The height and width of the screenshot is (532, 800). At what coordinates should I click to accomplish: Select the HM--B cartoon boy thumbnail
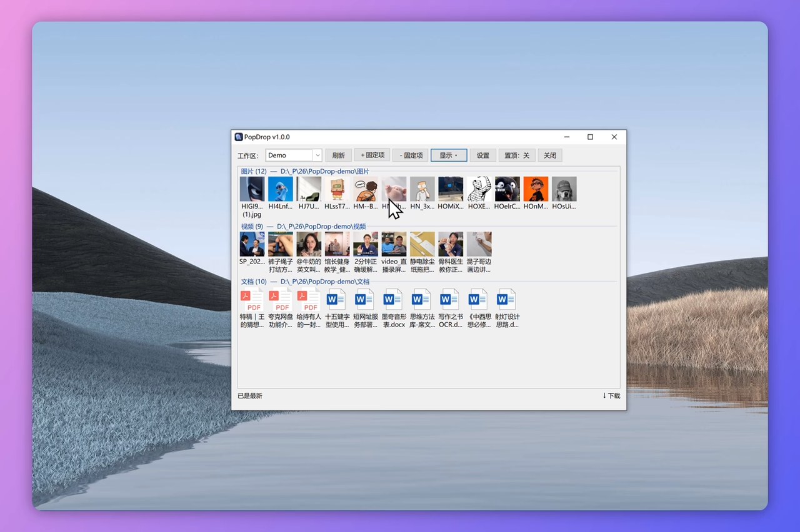tap(366, 189)
